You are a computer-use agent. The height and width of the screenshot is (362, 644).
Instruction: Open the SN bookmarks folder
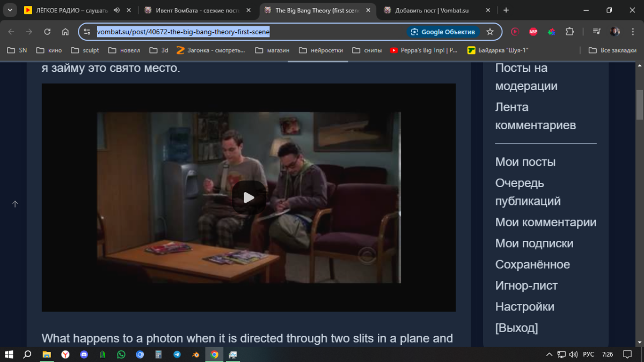[17, 50]
